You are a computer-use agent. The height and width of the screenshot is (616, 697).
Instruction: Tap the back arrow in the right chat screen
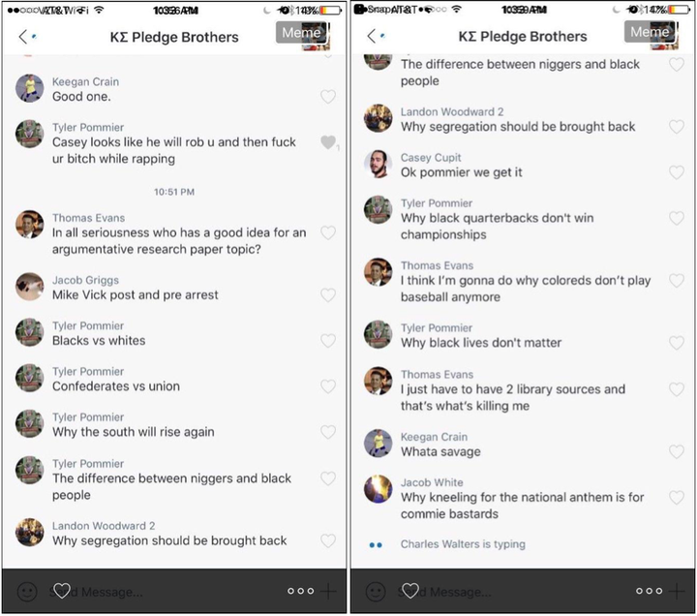point(372,36)
